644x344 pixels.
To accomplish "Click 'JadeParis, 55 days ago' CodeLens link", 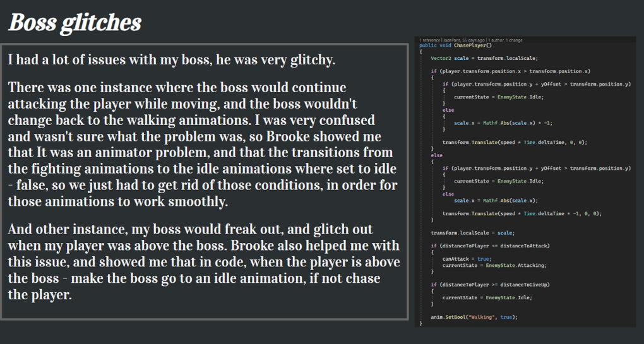I will [463, 40].
